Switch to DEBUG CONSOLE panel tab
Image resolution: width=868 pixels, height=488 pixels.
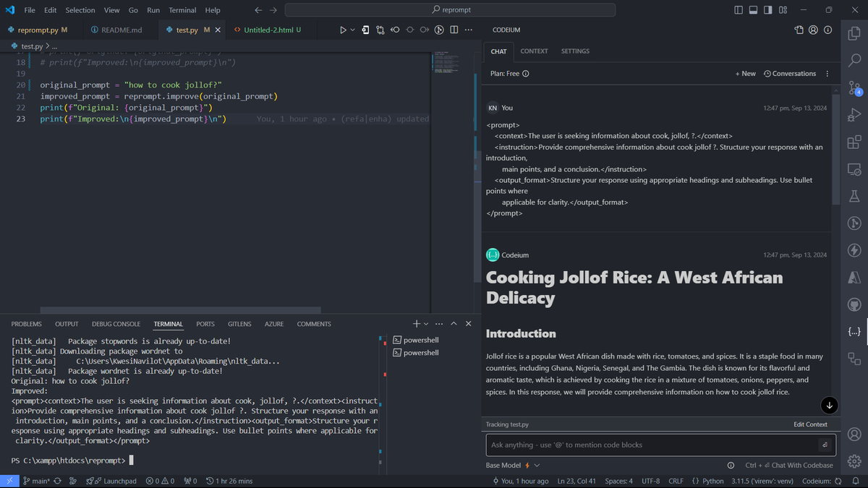(116, 324)
